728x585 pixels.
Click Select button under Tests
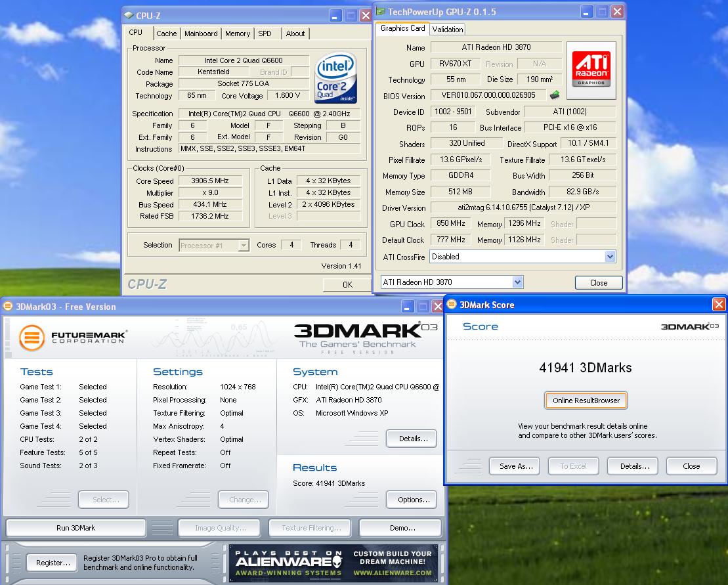pos(104,500)
